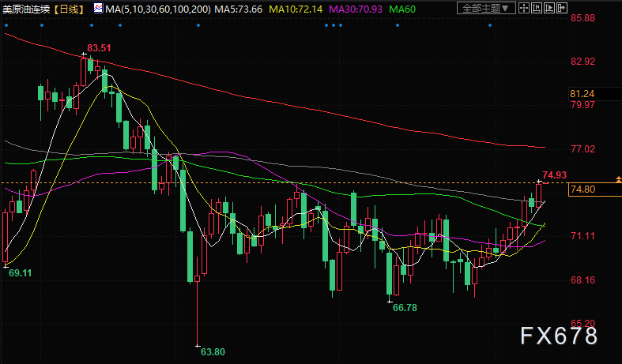This screenshot has height=364, width=622.
Task: Click the orange arrow marker at chart edge
Action: pos(618,180)
